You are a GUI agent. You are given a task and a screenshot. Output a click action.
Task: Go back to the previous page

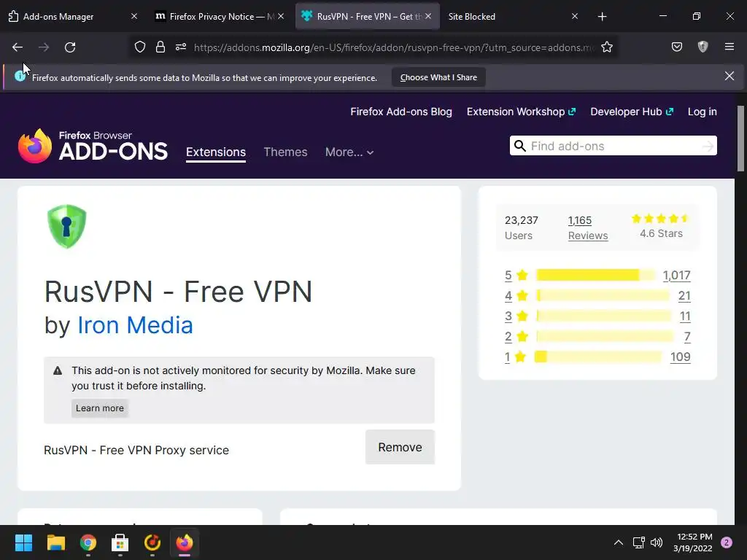(18, 47)
